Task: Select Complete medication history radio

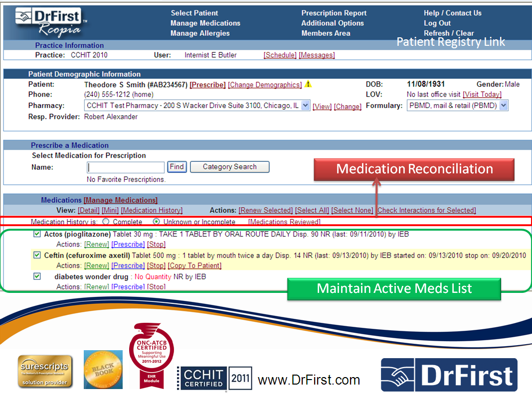Action: pyautogui.click(x=106, y=221)
